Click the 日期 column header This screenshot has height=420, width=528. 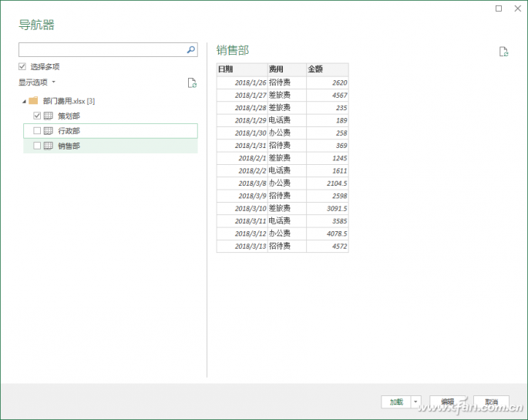[242, 69]
